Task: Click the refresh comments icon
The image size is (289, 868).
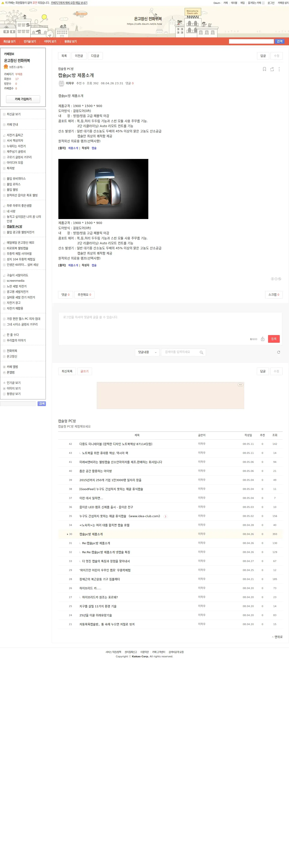Action: coord(279,352)
